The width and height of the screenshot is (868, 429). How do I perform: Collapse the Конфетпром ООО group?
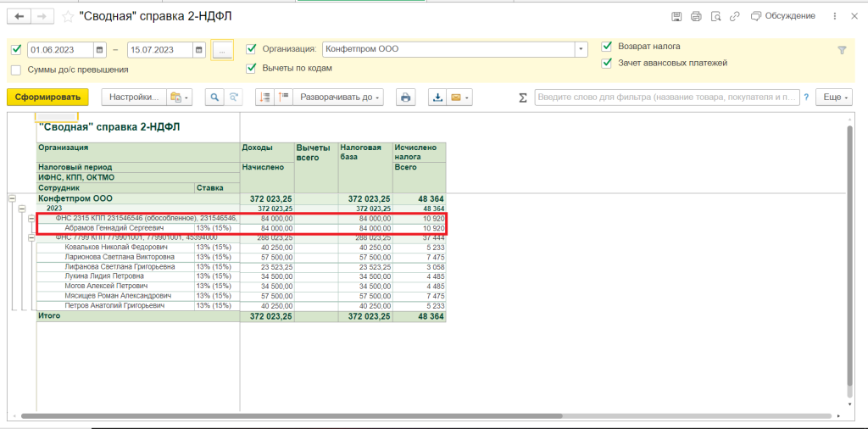[x=12, y=198]
